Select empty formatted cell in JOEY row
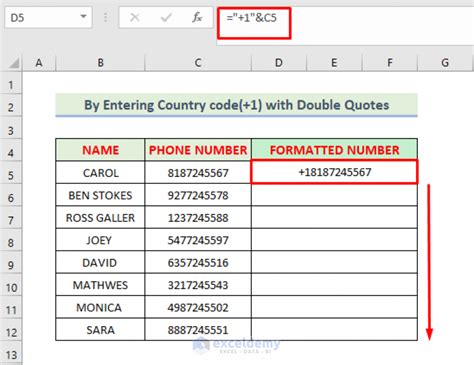 (334, 240)
